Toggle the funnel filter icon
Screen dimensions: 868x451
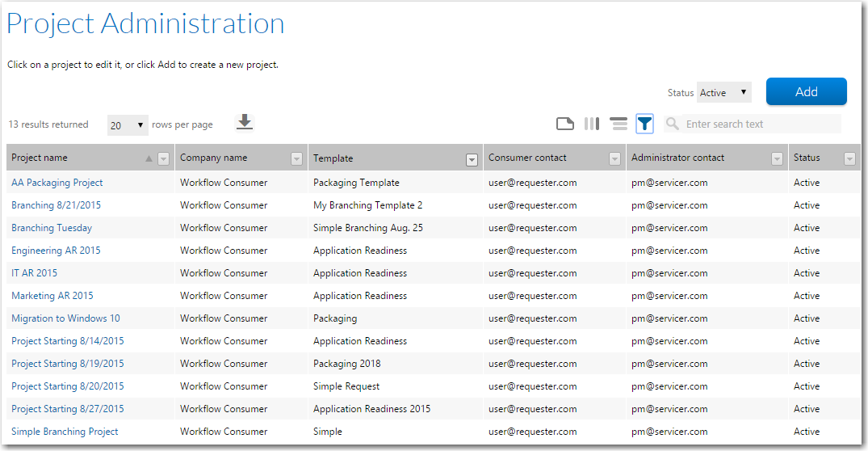pos(645,124)
